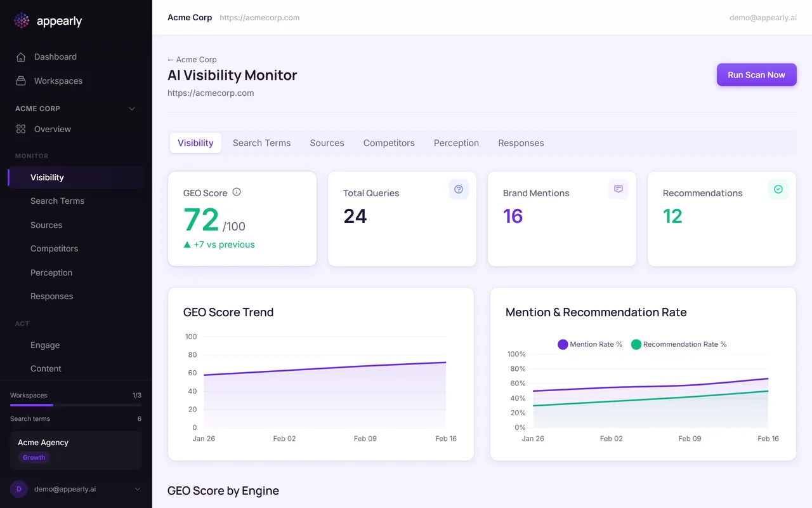The height and width of the screenshot is (508, 812).
Task: Click the Acme Agency Growth plan card
Action: pos(75,450)
